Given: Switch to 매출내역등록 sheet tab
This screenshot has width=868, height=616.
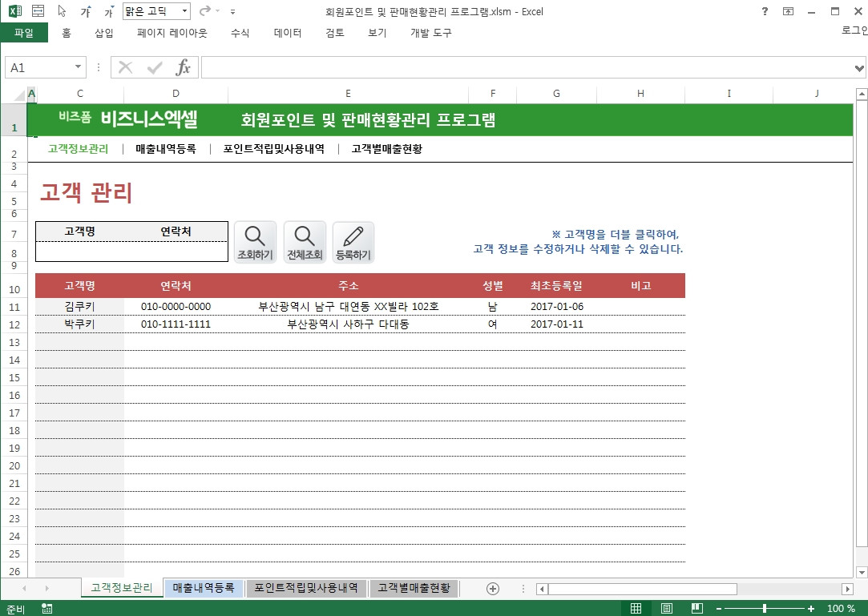Looking at the screenshot, I should (x=203, y=588).
